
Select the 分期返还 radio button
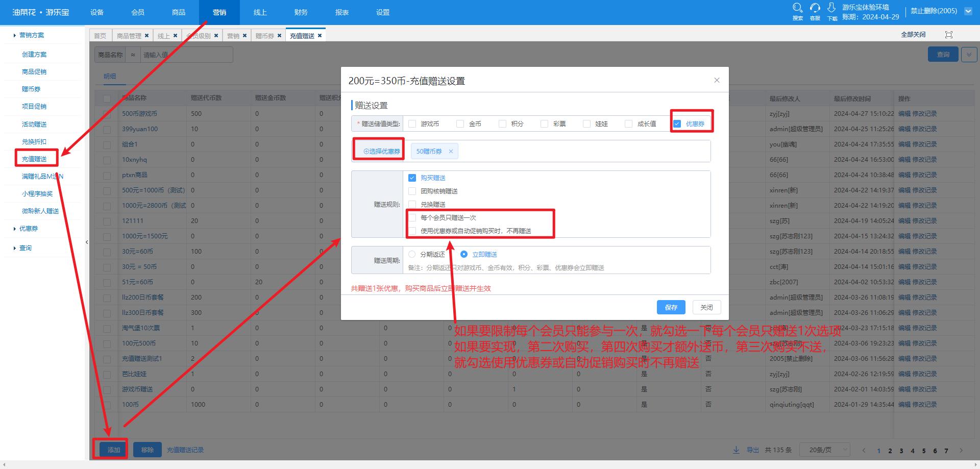coord(412,254)
